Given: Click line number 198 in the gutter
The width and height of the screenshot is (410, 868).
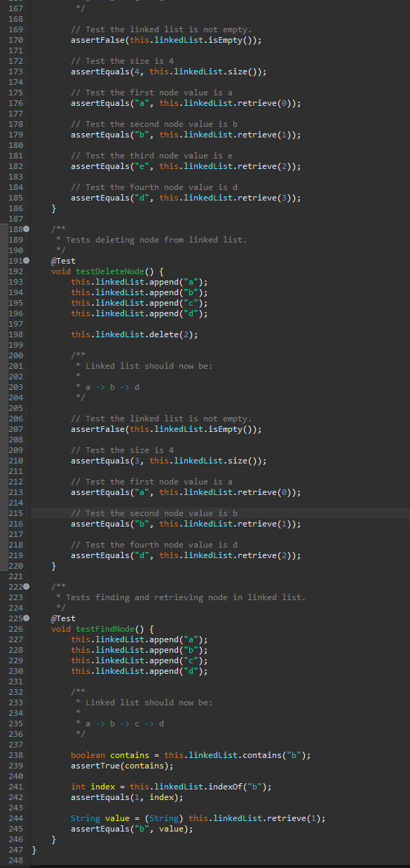Looking at the screenshot, I should pos(12,334).
